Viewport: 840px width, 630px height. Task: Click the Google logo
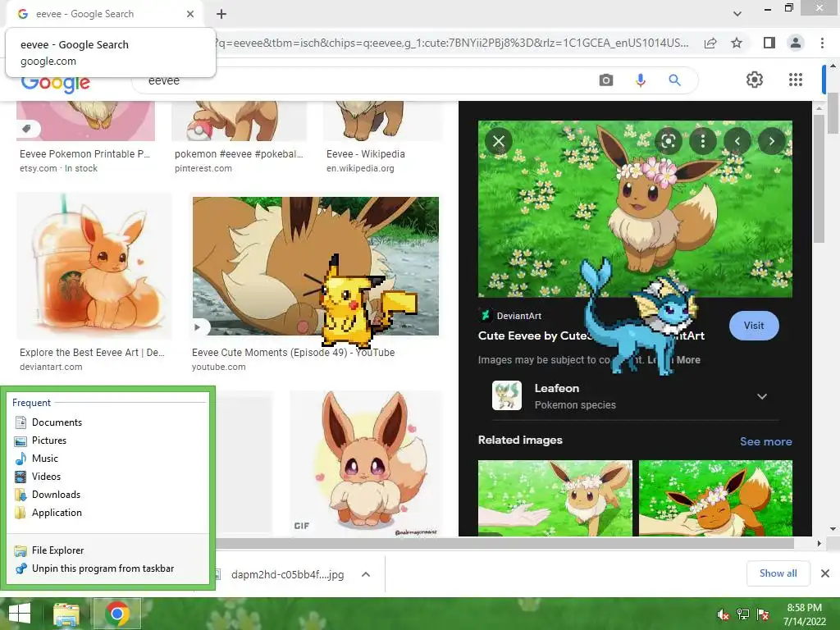(x=56, y=84)
